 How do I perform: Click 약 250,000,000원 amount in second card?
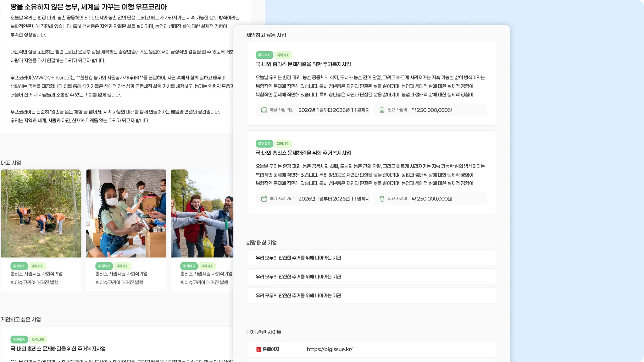click(x=431, y=199)
